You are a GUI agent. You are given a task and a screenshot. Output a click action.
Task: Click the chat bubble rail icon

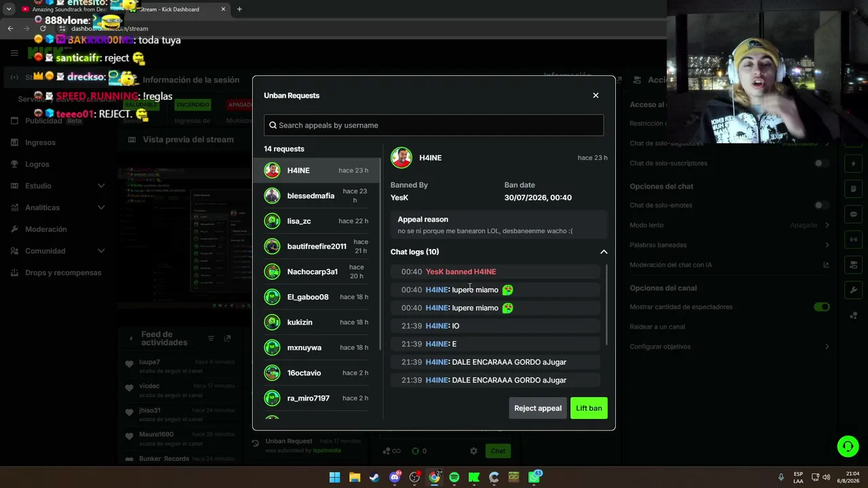coord(854,214)
